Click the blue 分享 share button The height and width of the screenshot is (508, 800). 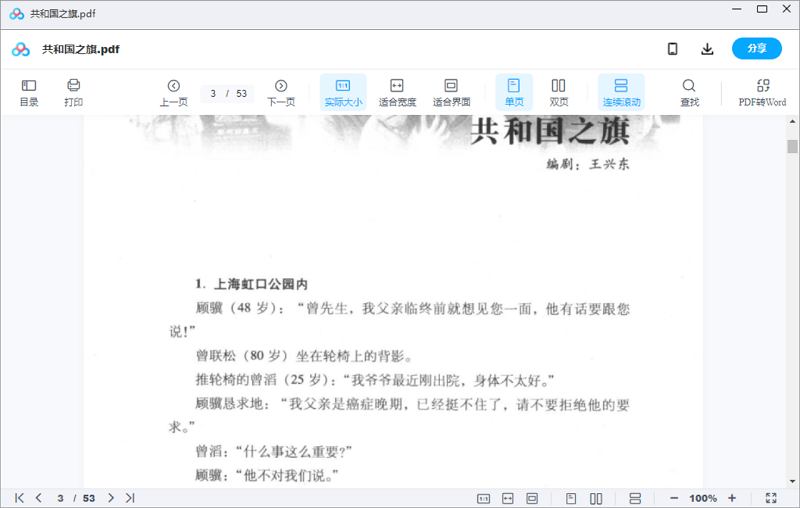[x=756, y=49]
